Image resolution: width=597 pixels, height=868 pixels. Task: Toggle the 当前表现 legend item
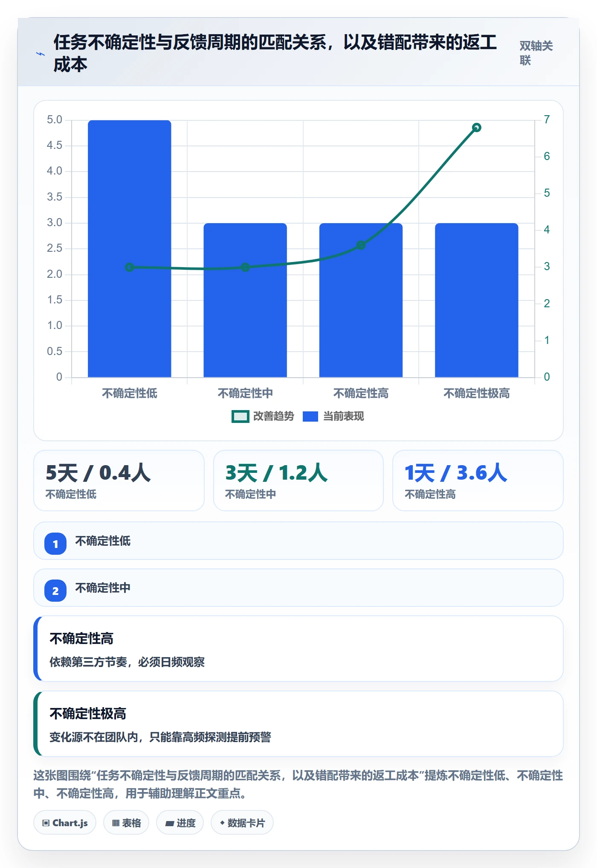point(333,416)
